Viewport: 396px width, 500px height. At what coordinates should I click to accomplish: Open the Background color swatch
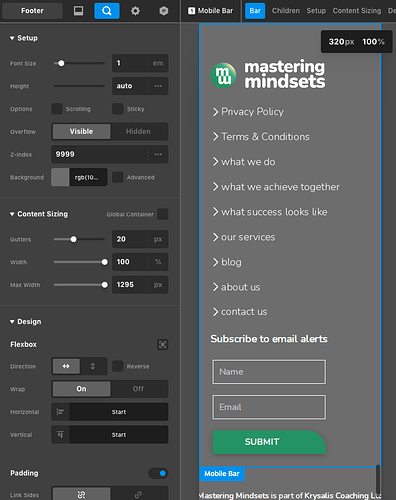coord(60,177)
